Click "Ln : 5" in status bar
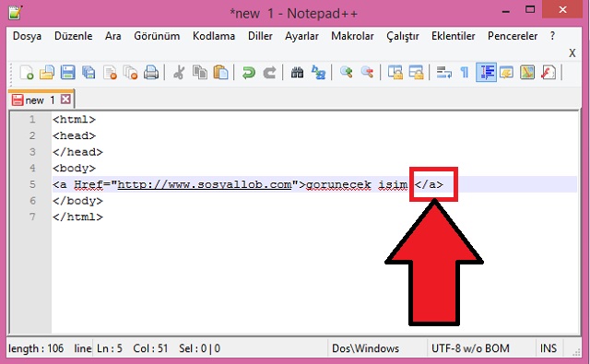Viewport: 590px width, 364px height. click(110, 348)
